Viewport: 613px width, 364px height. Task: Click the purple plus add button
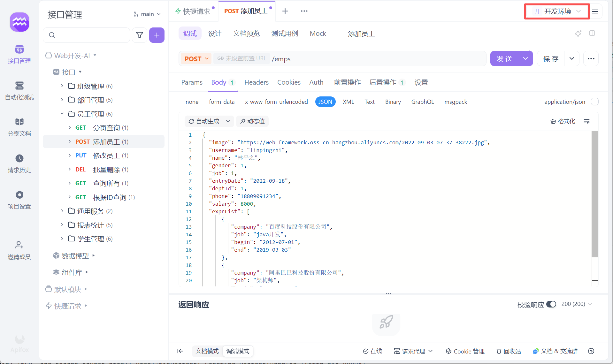pyautogui.click(x=157, y=35)
